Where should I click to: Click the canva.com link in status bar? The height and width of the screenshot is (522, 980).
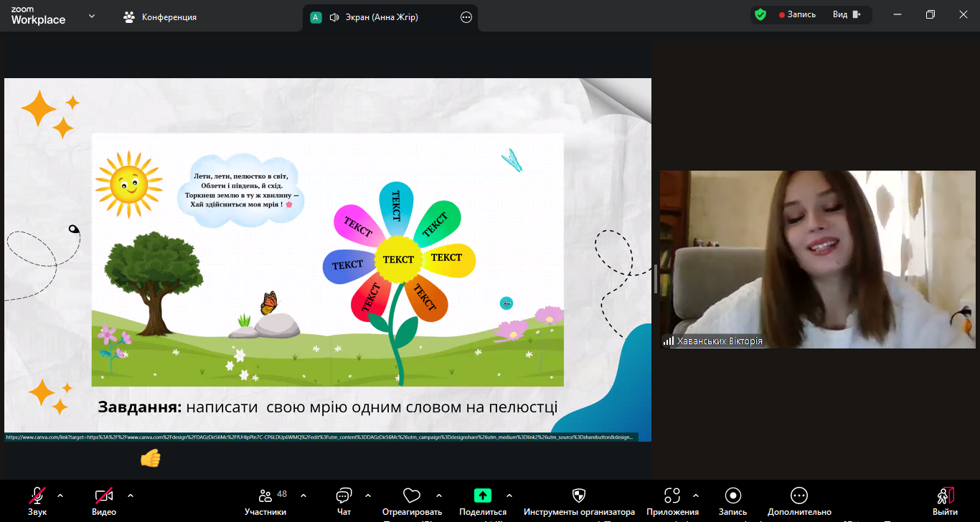pos(320,437)
